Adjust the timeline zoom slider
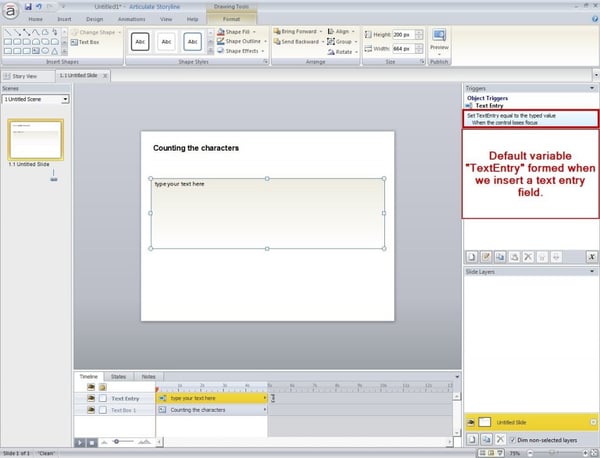This screenshot has height=458, width=600. pos(116,442)
